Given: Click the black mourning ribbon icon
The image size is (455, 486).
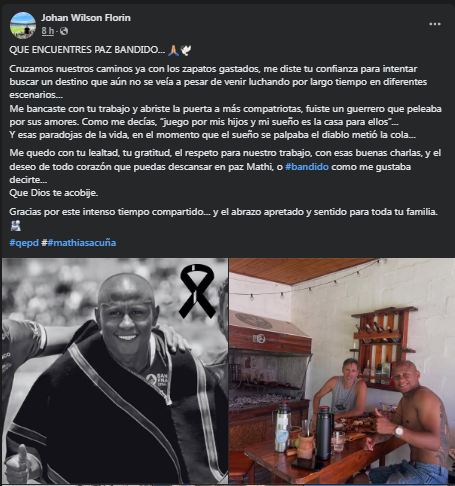Looking at the screenshot, I should coord(197,291).
